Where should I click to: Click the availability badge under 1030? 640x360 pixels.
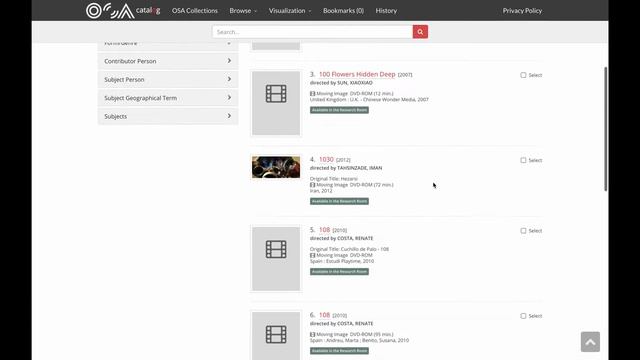click(339, 201)
